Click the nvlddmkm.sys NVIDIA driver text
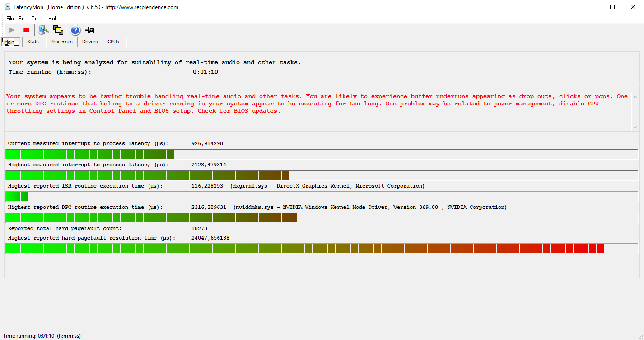The height and width of the screenshot is (340, 644). coord(370,207)
